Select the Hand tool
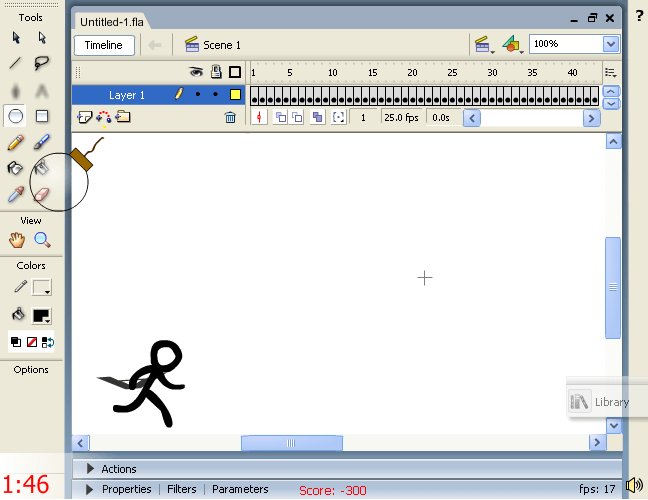Image resolution: width=648 pixels, height=500 pixels. coord(17,240)
